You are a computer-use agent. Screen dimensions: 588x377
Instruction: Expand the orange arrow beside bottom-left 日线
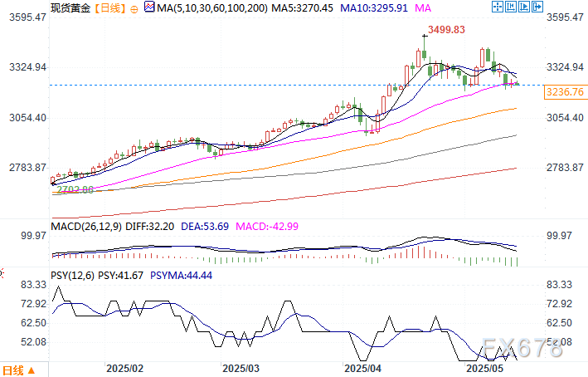click(32, 370)
